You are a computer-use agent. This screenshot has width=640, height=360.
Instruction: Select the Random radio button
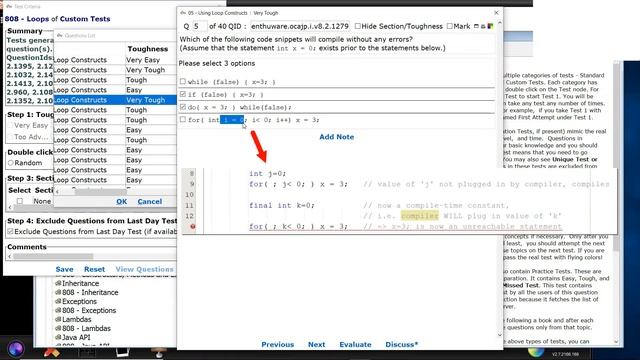tap(11, 163)
